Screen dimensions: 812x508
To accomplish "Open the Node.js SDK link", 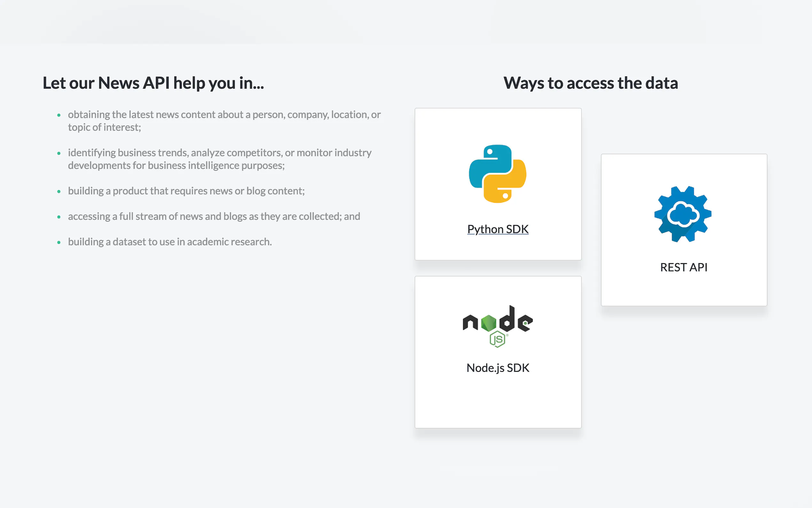I will (x=498, y=368).
